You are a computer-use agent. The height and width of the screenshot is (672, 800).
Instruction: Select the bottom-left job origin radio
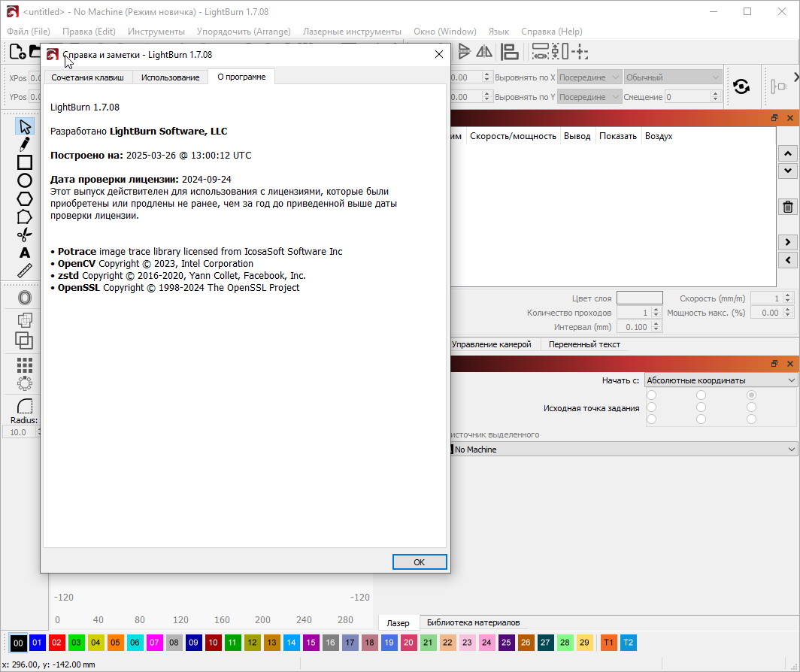(652, 419)
